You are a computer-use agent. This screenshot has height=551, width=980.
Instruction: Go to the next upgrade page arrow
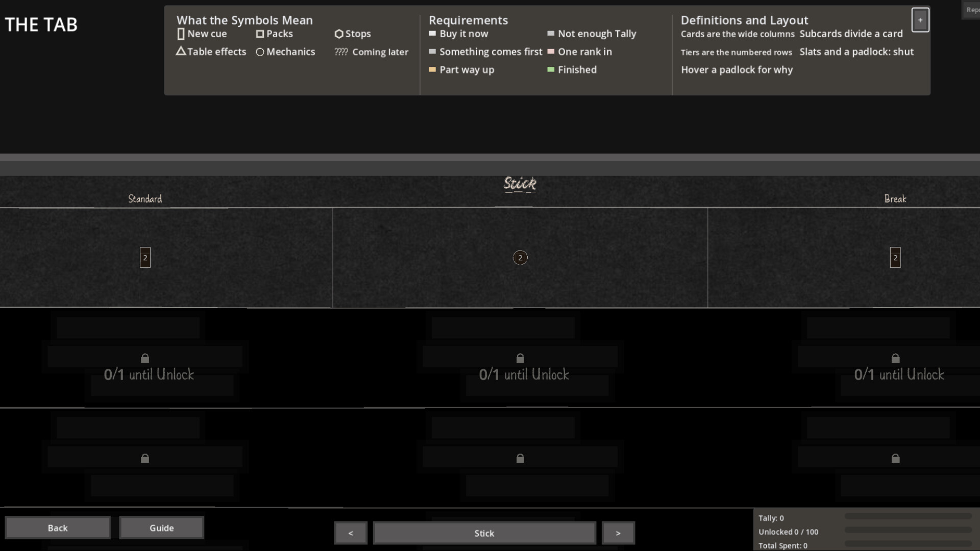tap(618, 533)
